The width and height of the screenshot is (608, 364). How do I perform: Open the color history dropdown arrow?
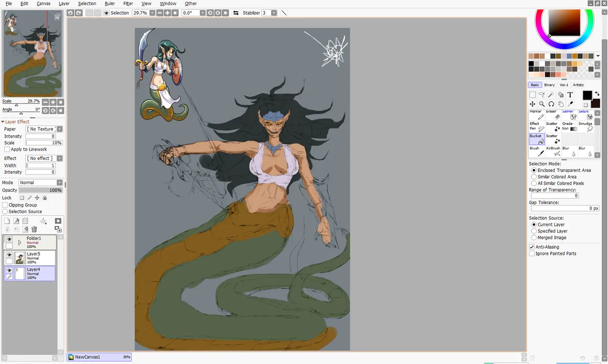[x=598, y=56]
